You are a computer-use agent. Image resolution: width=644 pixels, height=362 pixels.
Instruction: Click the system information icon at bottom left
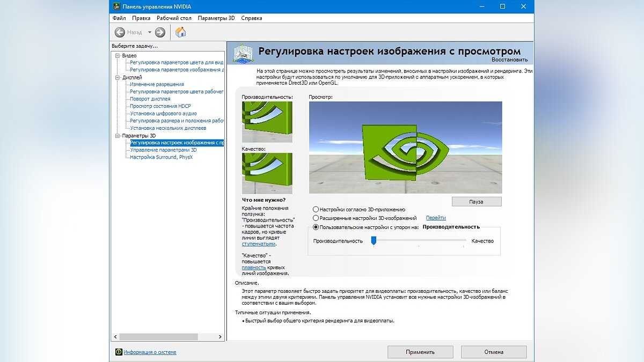pyautogui.click(x=119, y=352)
